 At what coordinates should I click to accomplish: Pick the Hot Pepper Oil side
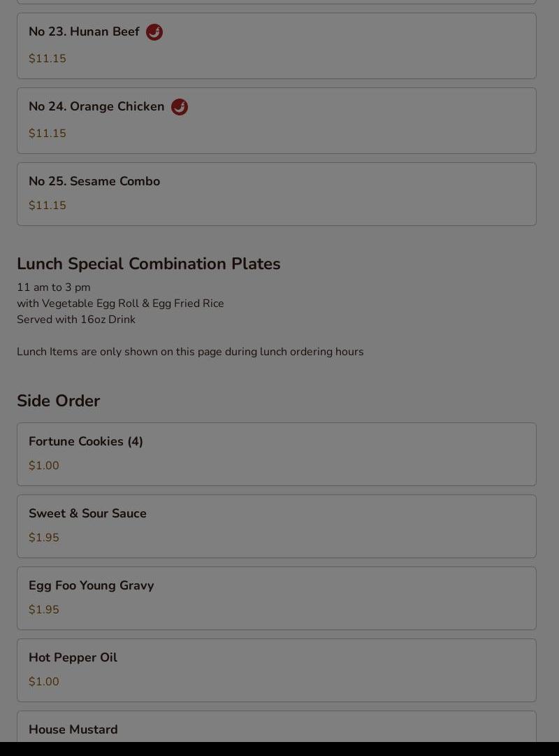[x=277, y=670]
